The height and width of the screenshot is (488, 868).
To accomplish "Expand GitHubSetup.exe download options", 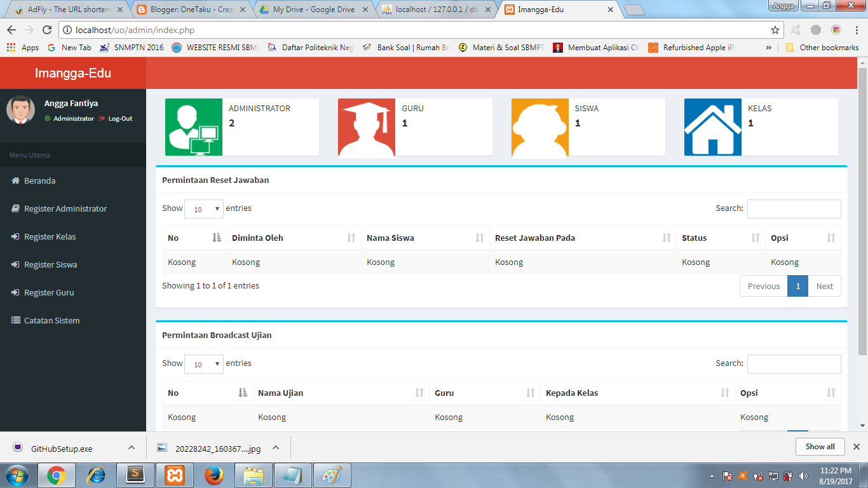I will coord(132,447).
